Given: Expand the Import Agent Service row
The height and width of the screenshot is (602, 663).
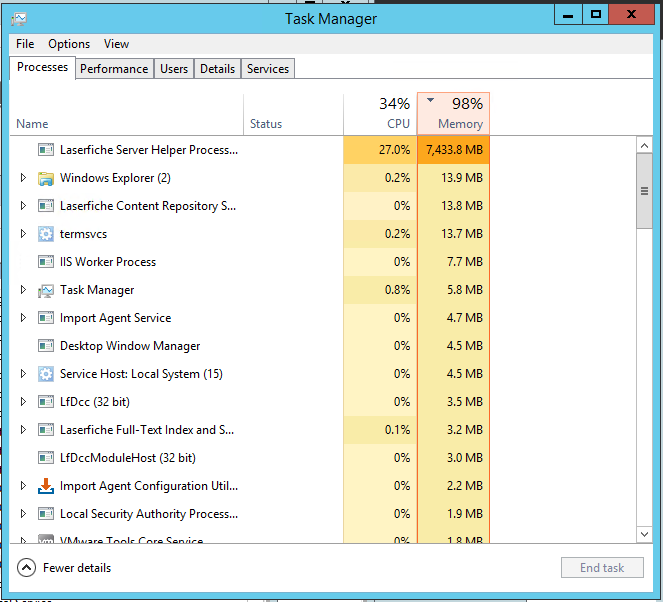Looking at the screenshot, I should [x=23, y=318].
